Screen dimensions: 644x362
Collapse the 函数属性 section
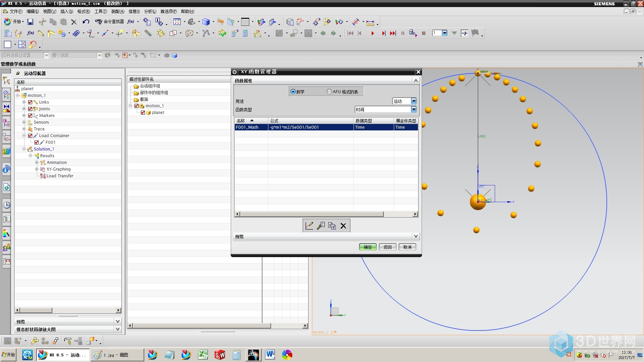pyautogui.click(x=416, y=80)
